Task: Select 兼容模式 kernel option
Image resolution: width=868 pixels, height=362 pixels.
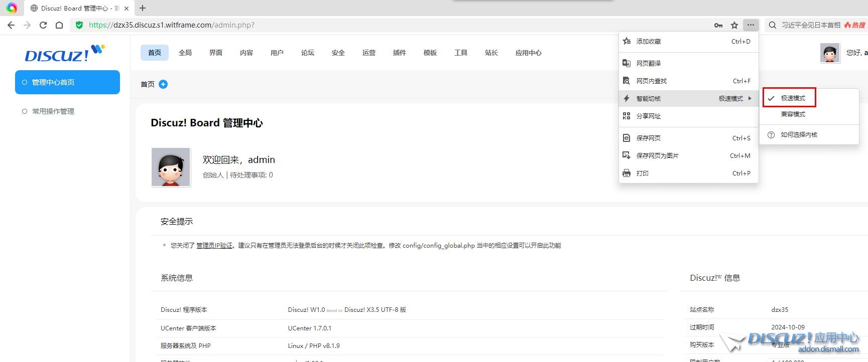Action: (x=809, y=114)
